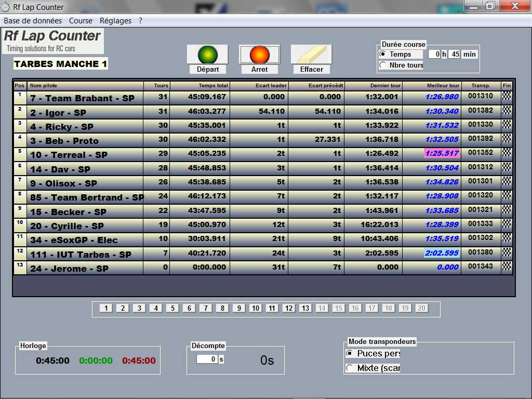532x399 pixels.
Task: Click the Rf Lap Counter logo
Action: (52, 41)
